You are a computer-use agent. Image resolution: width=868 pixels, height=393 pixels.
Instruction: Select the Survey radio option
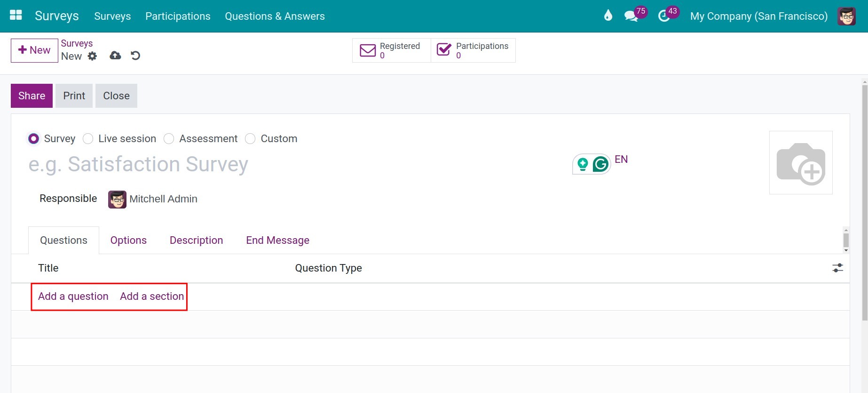coord(33,139)
